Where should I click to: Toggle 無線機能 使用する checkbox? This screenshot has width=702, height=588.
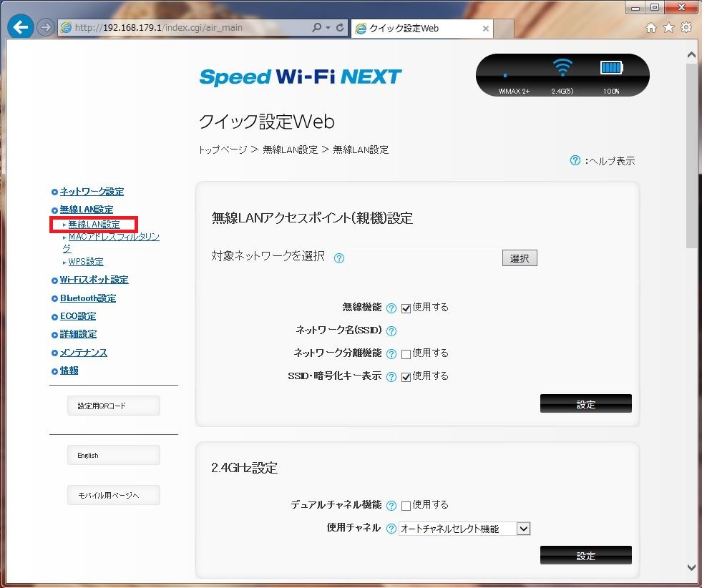pos(406,308)
